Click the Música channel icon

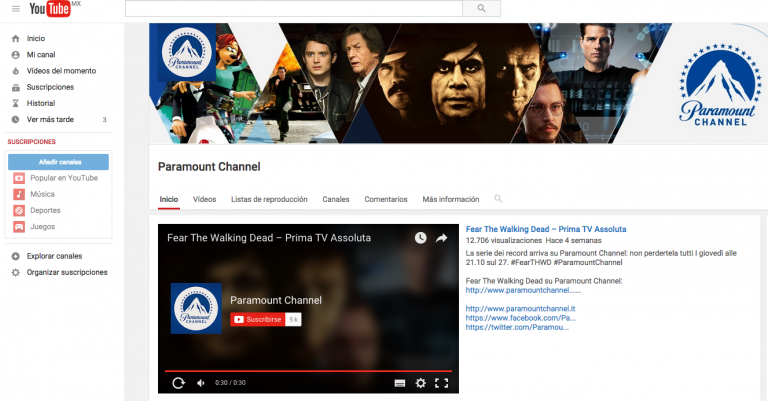point(19,194)
